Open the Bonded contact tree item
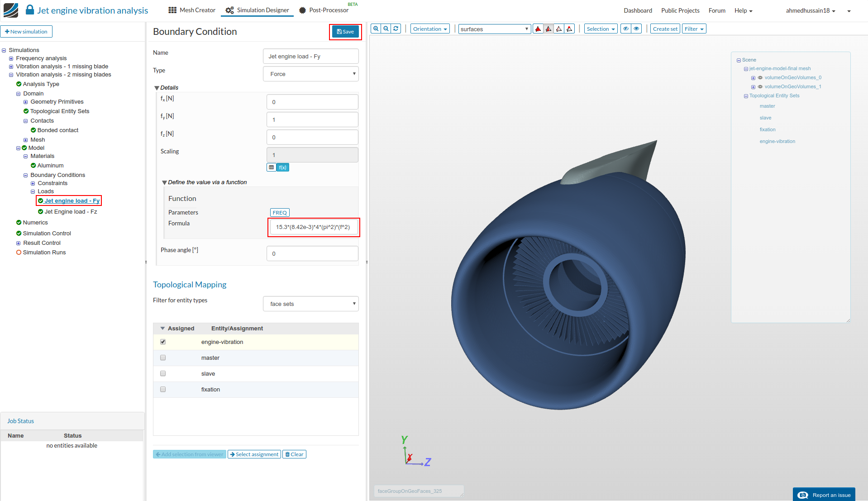The height and width of the screenshot is (501, 868). click(58, 130)
